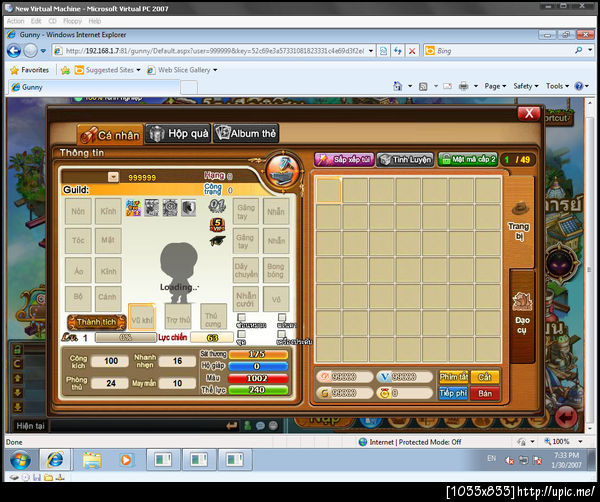Click the red Bán button
Viewport: 600px width, 502px height.
point(485,393)
